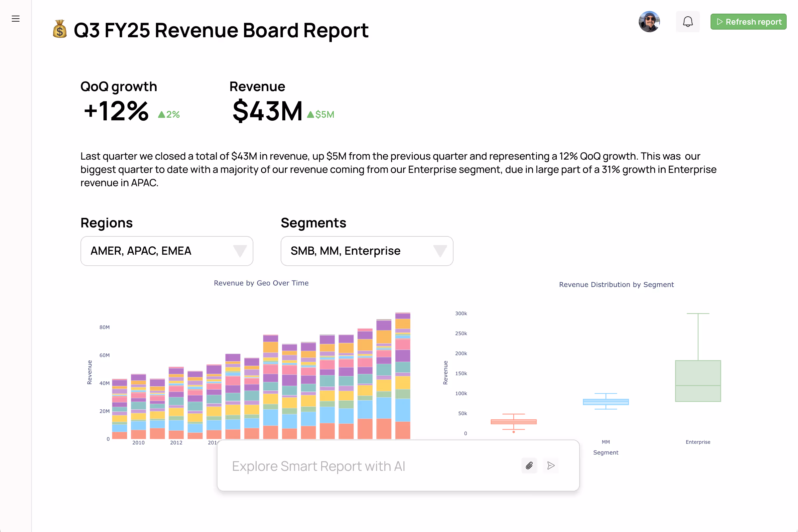This screenshot has height=532, width=798.
Task: Click the Revenue by Geo Over Time title
Action: (261, 283)
